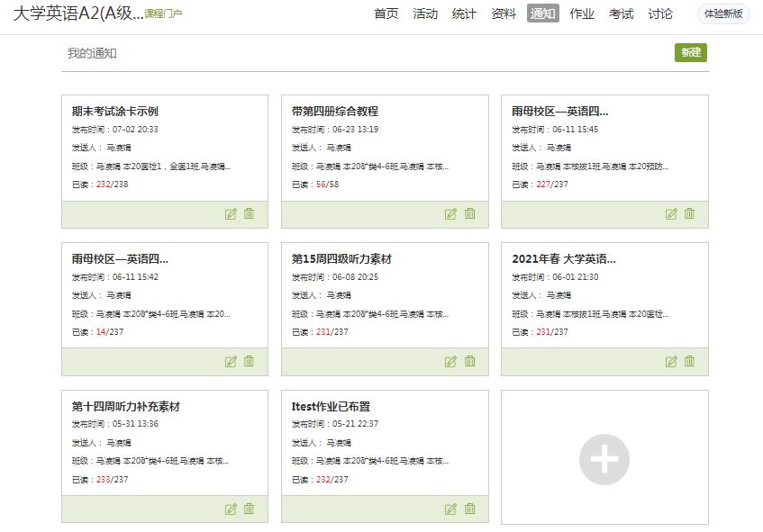Delete the Itest作业已布置 notification
Screen dimensions: 763x532
pyautogui.click(x=469, y=509)
